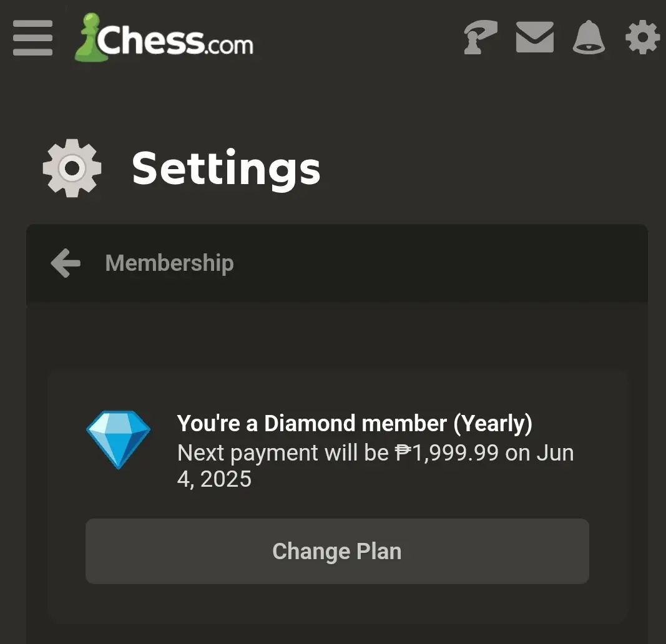Click the ₱1,999.99 payment amount
Screen dimensions: 666x644
[x=447, y=452]
